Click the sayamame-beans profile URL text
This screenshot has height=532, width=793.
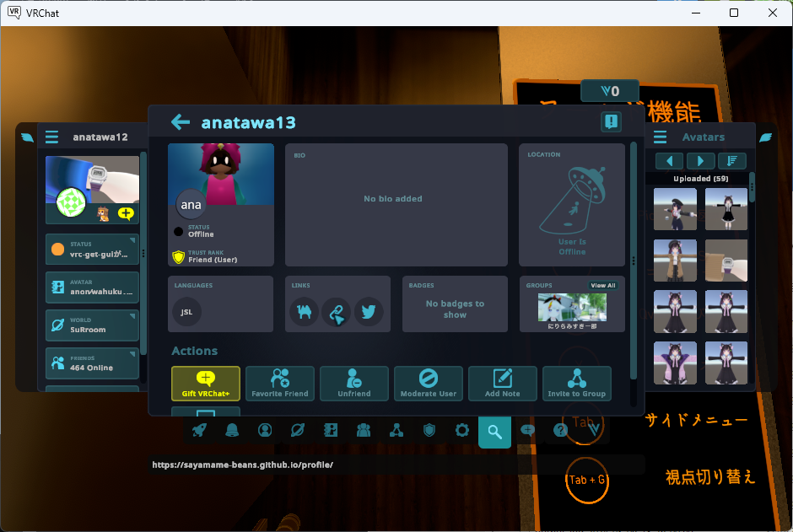click(x=243, y=465)
